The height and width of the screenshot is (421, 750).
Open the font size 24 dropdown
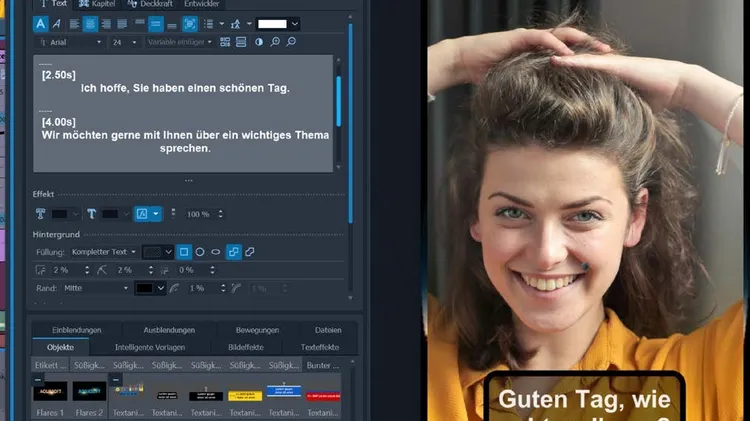(125, 42)
